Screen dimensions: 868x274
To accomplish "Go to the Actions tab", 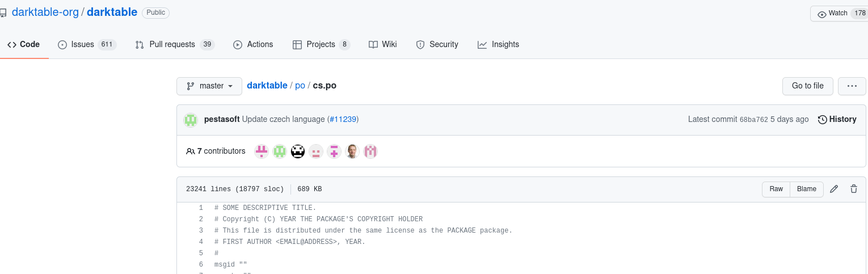I will tap(253, 45).
